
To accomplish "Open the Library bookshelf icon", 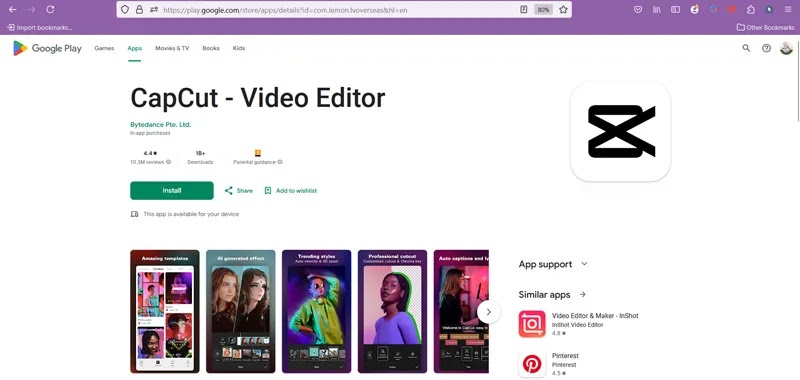I will coord(657,9).
